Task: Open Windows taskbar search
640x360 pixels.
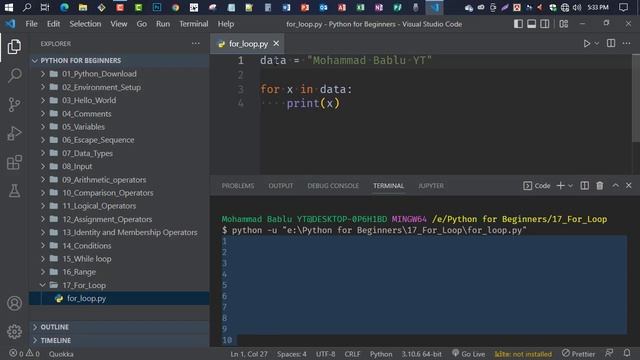Action: (27, 7)
